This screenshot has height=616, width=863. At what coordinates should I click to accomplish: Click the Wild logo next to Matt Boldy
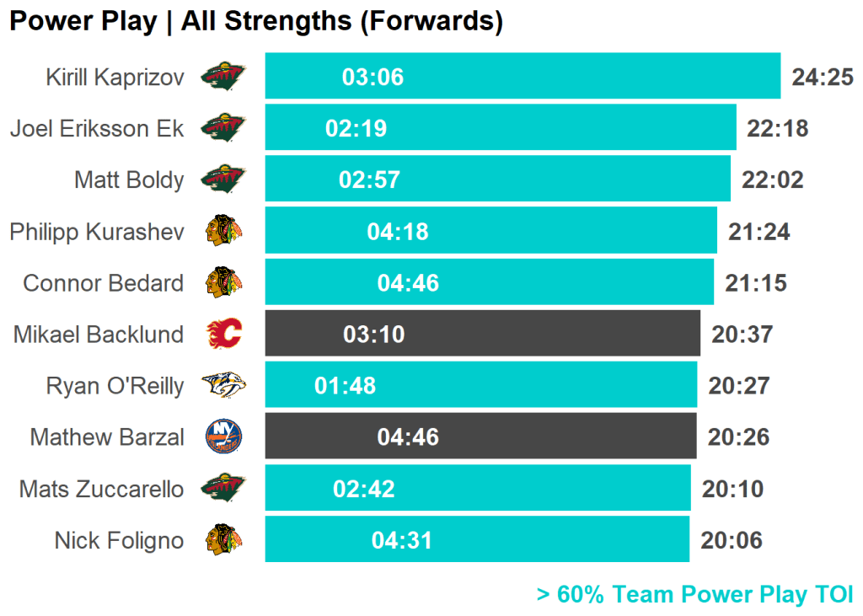click(223, 179)
